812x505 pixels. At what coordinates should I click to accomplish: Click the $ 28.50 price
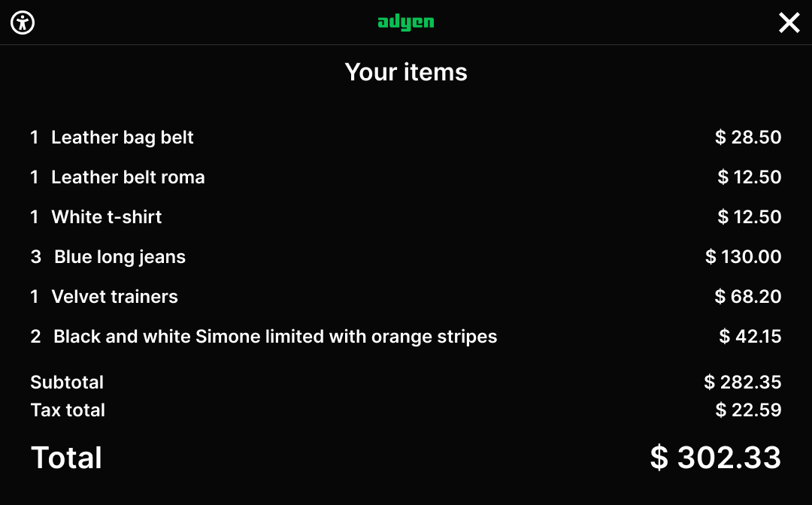(x=748, y=138)
